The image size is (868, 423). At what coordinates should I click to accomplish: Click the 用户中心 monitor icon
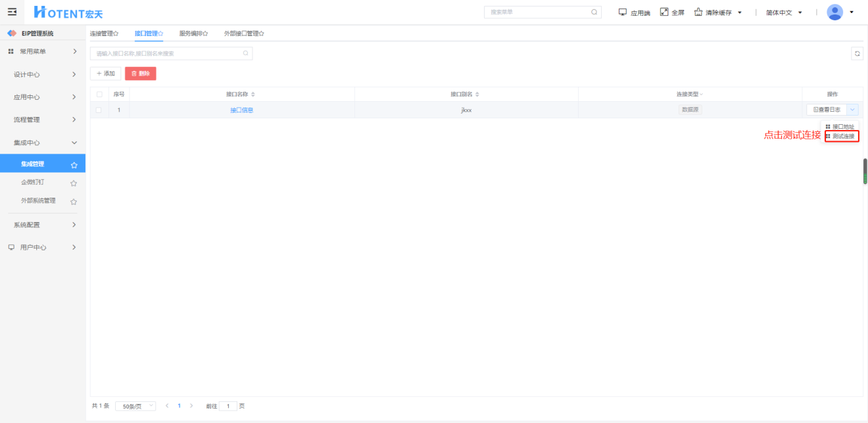coord(11,248)
